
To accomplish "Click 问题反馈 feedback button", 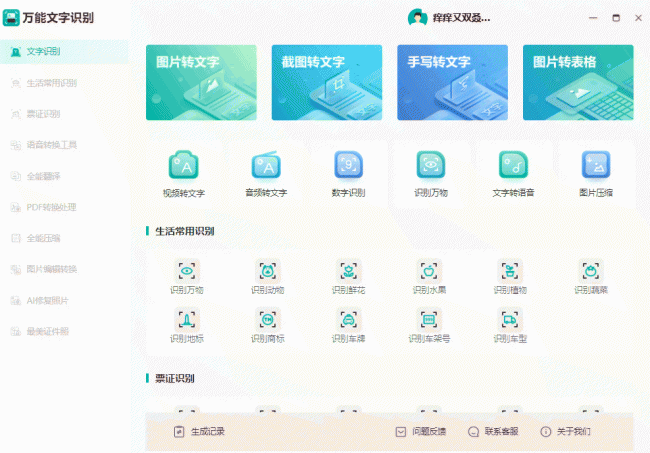I will (421, 432).
